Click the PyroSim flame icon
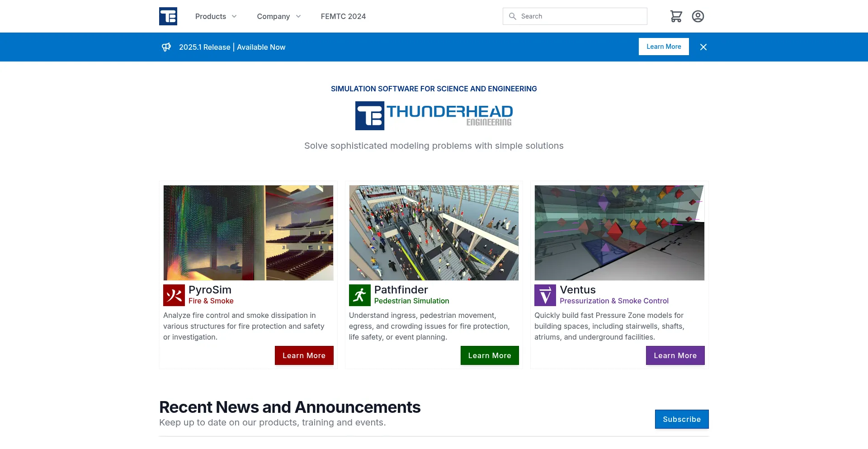Viewport: 868px width, 449px height. tap(174, 295)
